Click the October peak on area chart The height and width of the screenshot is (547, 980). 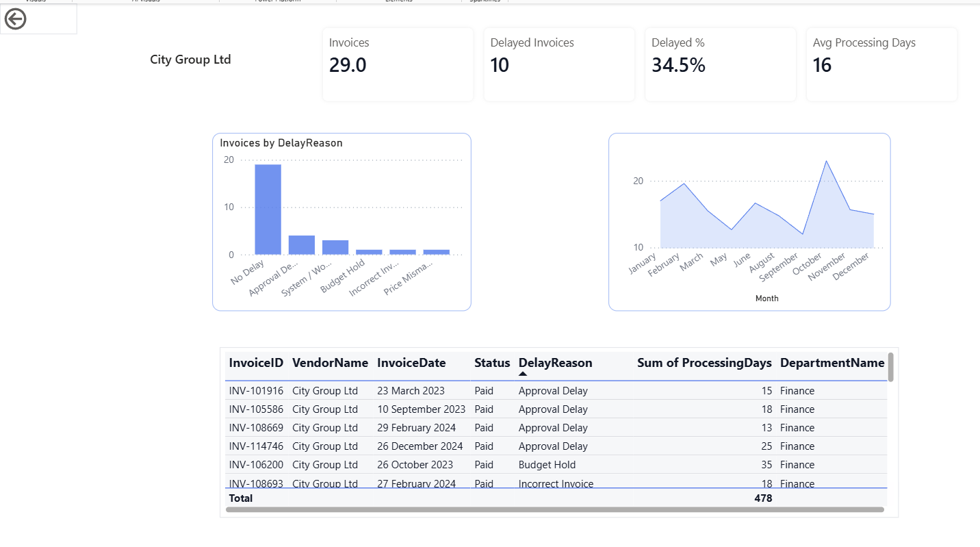click(826, 162)
